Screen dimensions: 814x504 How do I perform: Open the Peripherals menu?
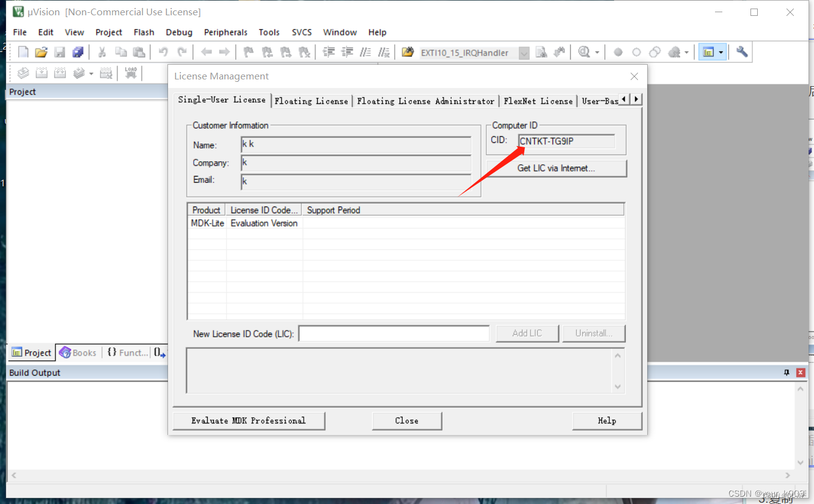pyautogui.click(x=226, y=32)
